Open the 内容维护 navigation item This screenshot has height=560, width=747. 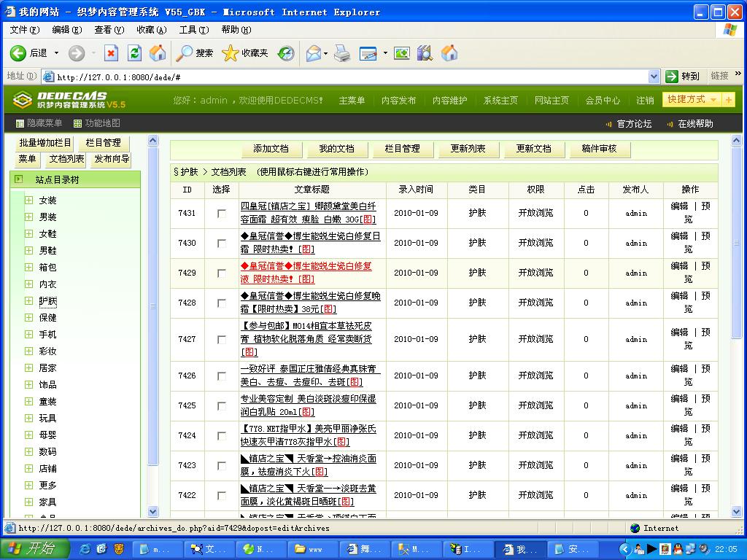[x=449, y=100]
